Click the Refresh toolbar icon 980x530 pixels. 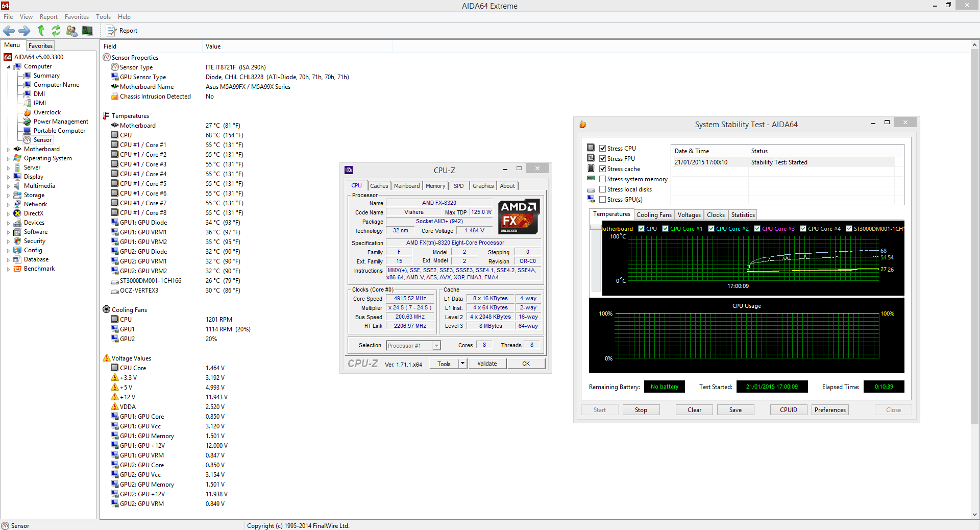pyautogui.click(x=56, y=31)
